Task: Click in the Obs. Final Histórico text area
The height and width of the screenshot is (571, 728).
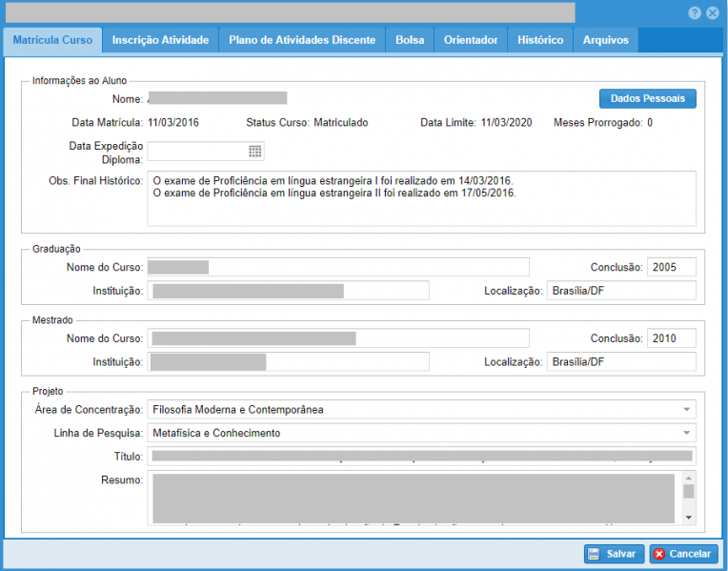Action: point(421,198)
